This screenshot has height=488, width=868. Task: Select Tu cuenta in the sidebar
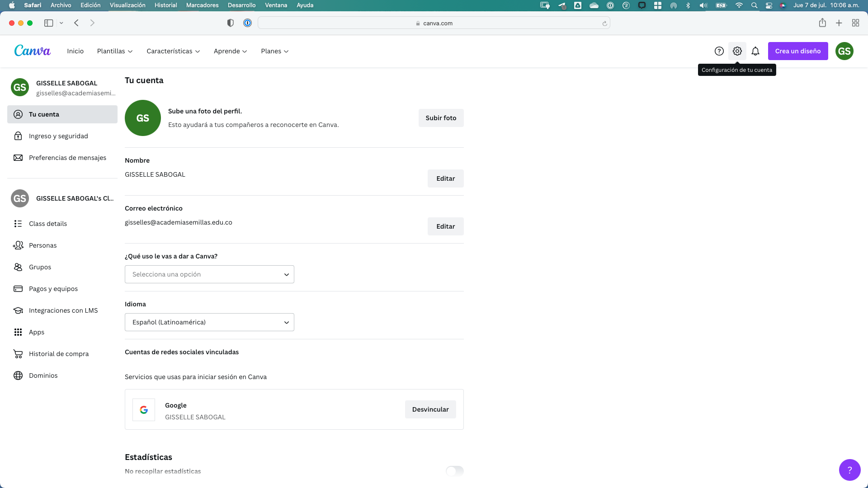[x=62, y=114]
